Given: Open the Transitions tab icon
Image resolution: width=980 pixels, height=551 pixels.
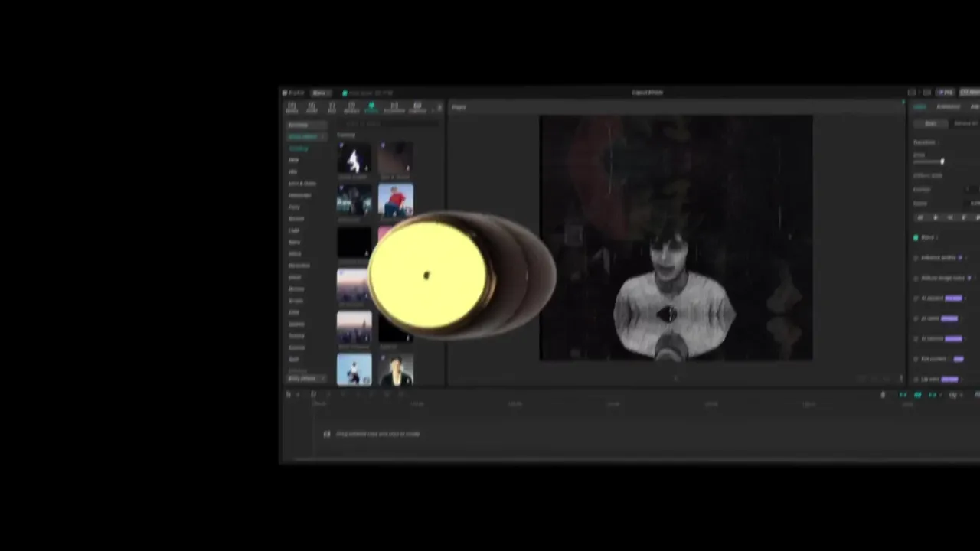Looking at the screenshot, I should 394,107.
